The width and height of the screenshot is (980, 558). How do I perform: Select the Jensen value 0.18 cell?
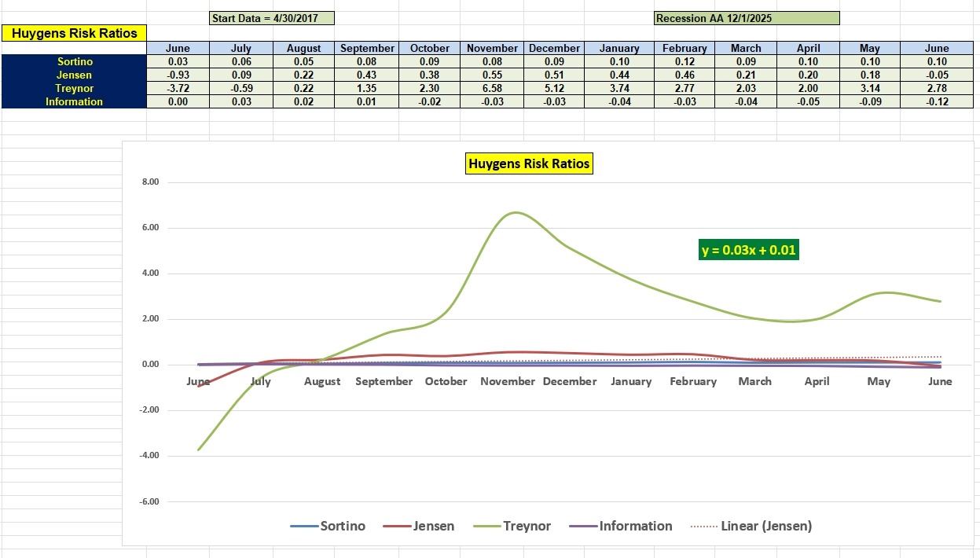tap(870, 75)
